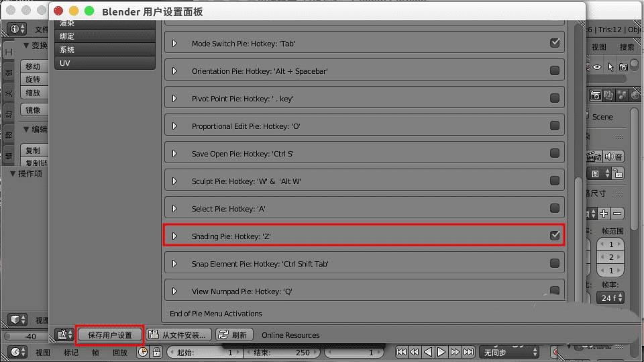Click the timeline 结束 end frame field
644x362 pixels.
tap(282, 352)
